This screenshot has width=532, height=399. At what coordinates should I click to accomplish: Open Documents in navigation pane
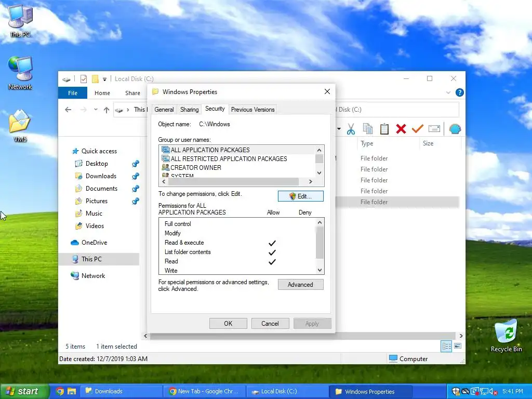(101, 189)
